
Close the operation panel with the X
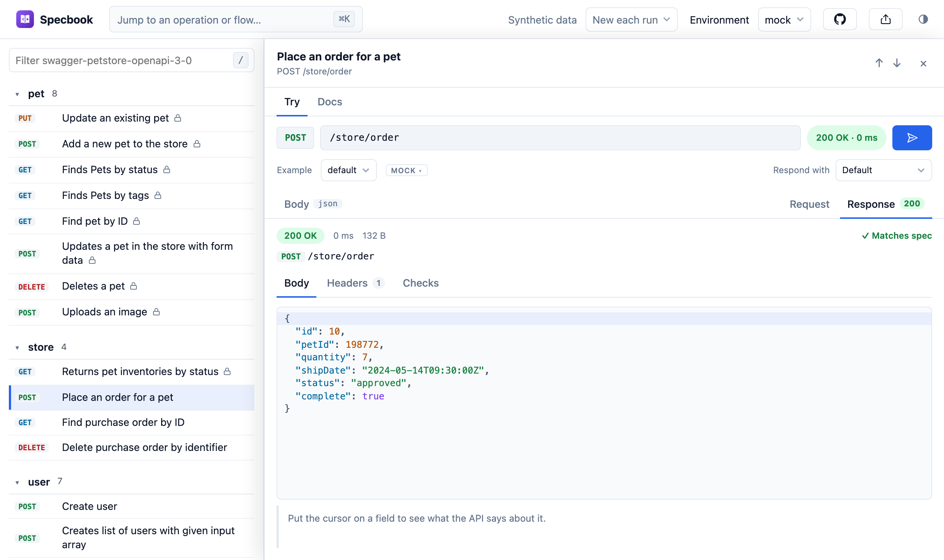(923, 63)
